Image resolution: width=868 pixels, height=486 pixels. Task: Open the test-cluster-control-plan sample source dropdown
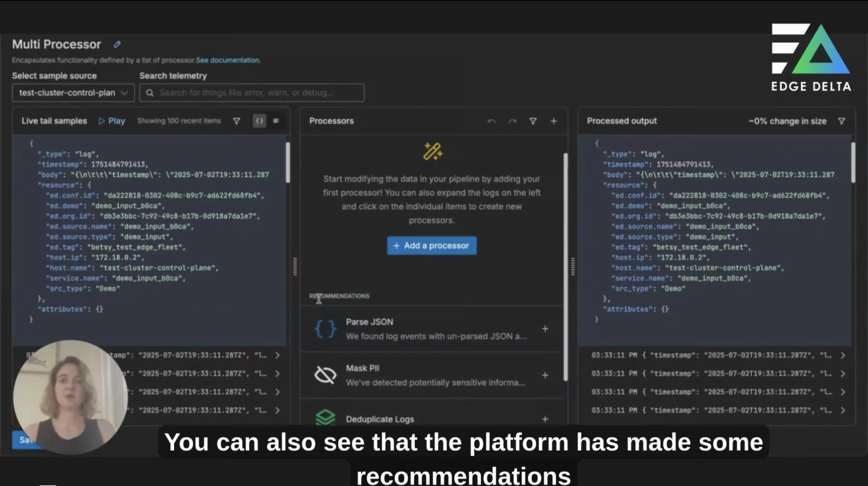coord(73,92)
